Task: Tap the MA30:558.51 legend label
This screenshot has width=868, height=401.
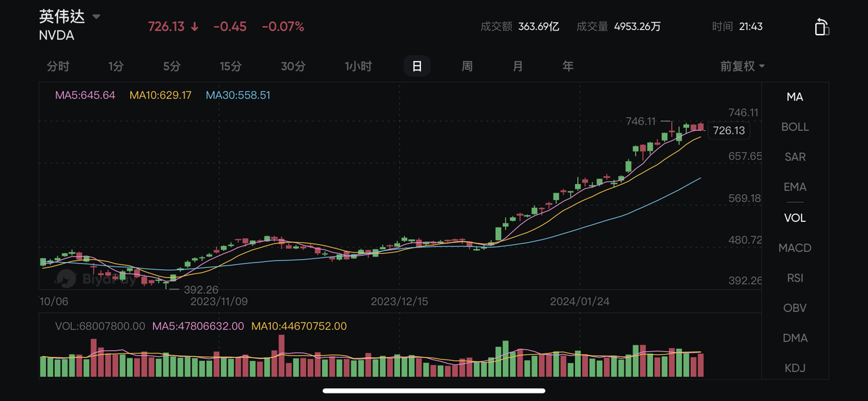Action: point(238,95)
